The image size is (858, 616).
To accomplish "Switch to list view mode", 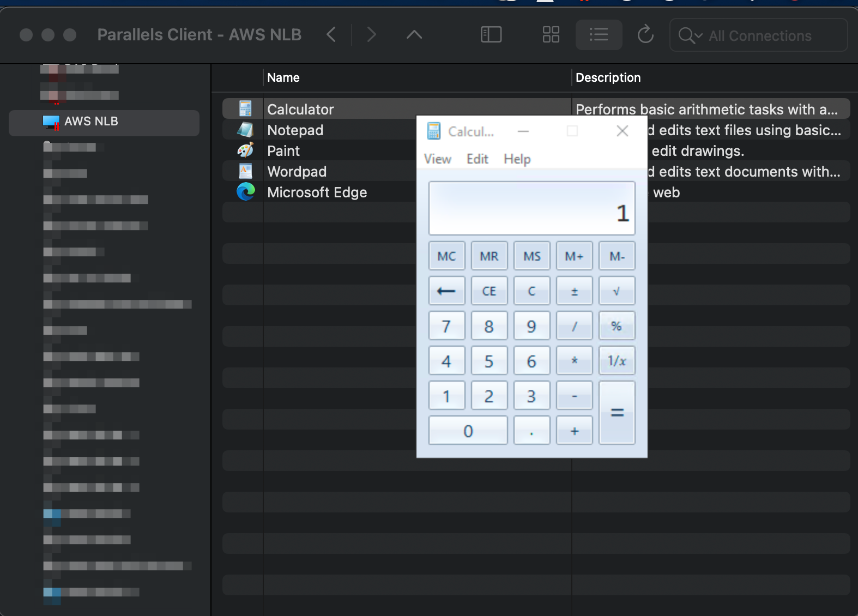I will (599, 35).
